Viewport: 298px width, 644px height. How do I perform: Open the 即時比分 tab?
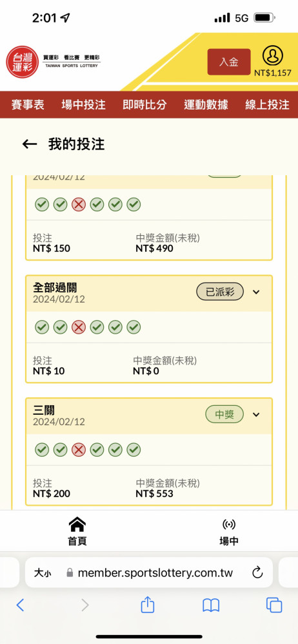144,105
